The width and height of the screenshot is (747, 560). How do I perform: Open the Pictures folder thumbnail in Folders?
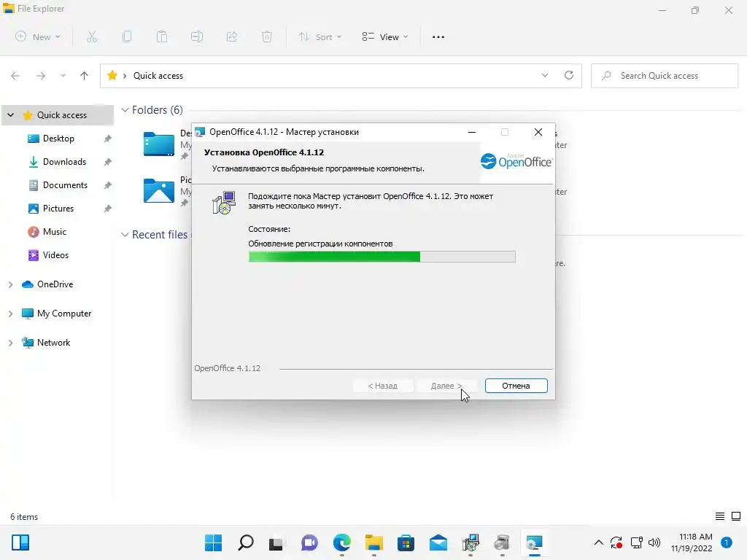point(159,190)
